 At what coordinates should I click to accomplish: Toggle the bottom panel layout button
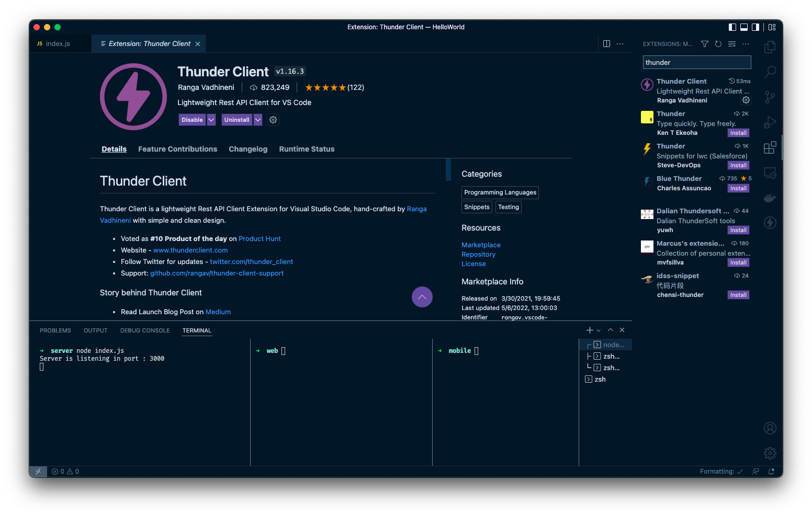pyautogui.click(x=743, y=27)
